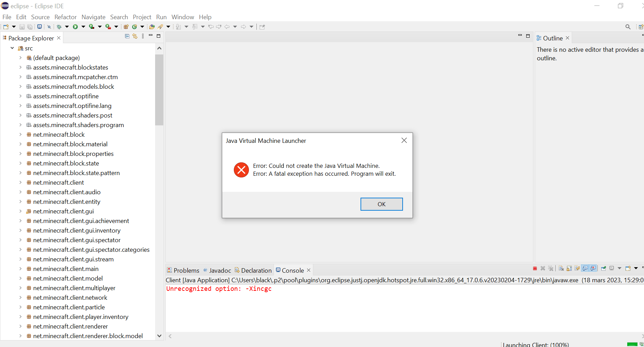The height and width of the screenshot is (347, 644).
Task: Click the magnifier Search icon at top right
Action: click(x=628, y=27)
